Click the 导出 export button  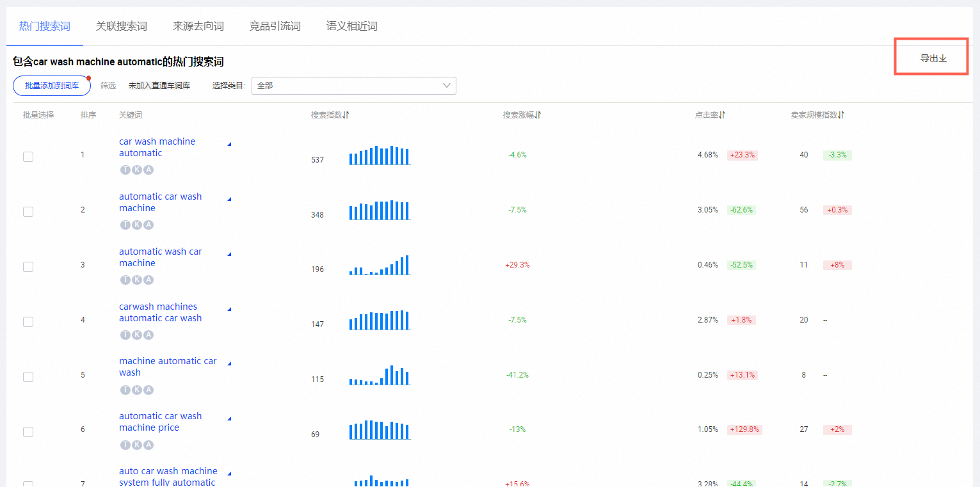tap(933, 58)
